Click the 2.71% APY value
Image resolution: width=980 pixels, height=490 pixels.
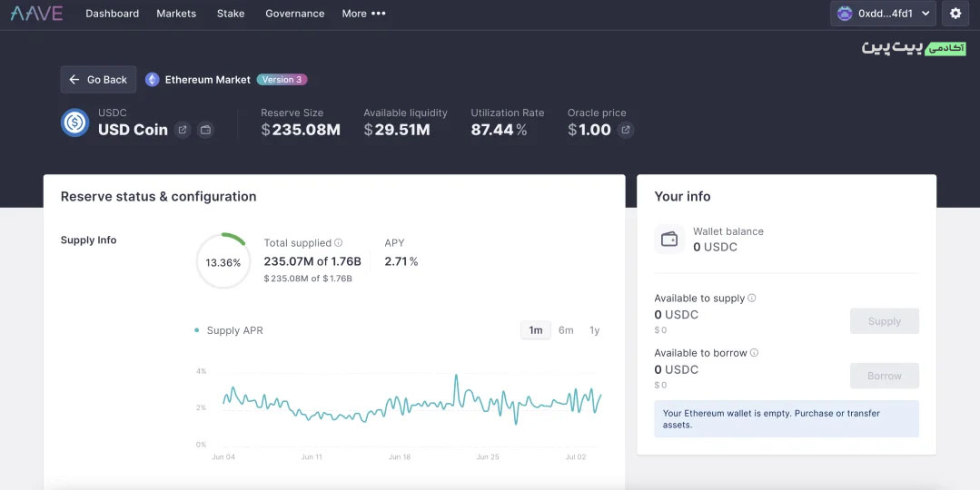401,261
